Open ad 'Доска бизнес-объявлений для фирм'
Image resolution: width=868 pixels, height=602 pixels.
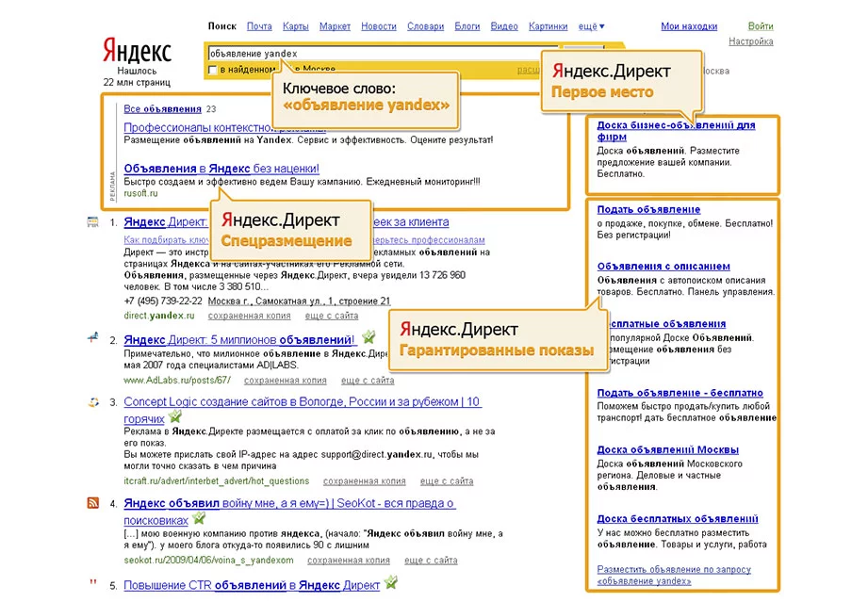[676, 131]
